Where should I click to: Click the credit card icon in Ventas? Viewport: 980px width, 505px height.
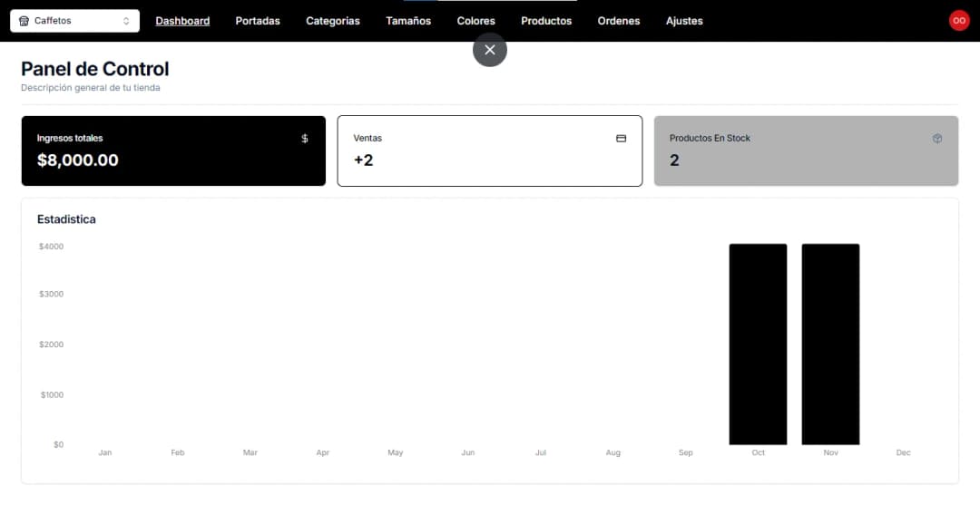pyautogui.click(x=622, y=139)
